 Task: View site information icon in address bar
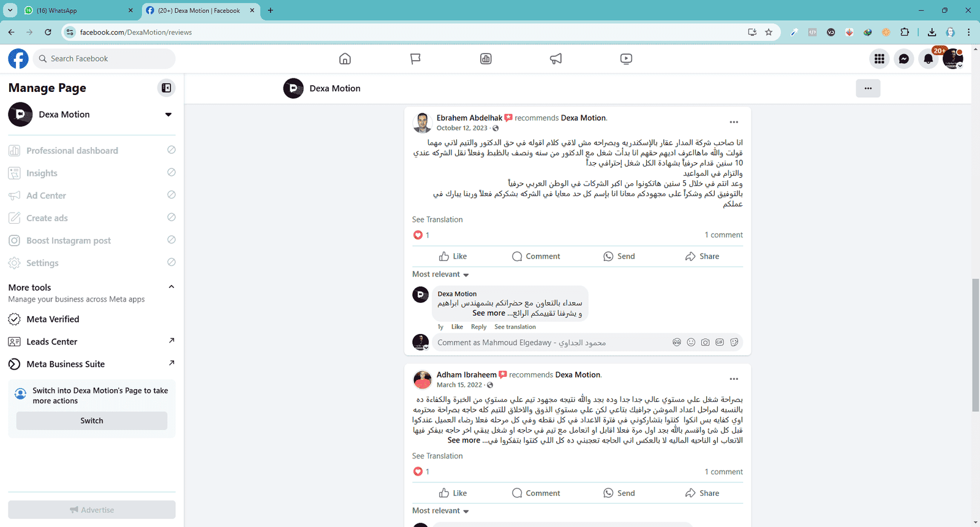(x=70, y=32)
